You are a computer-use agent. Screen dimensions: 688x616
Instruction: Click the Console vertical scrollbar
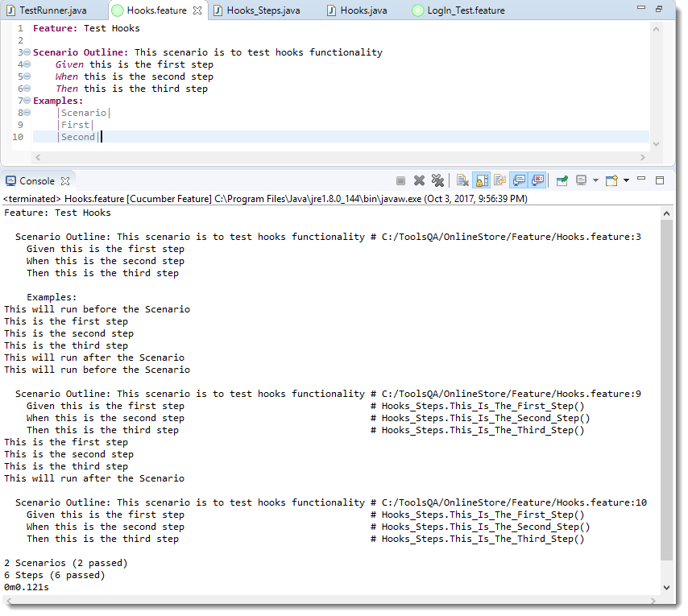coord(666,387)
